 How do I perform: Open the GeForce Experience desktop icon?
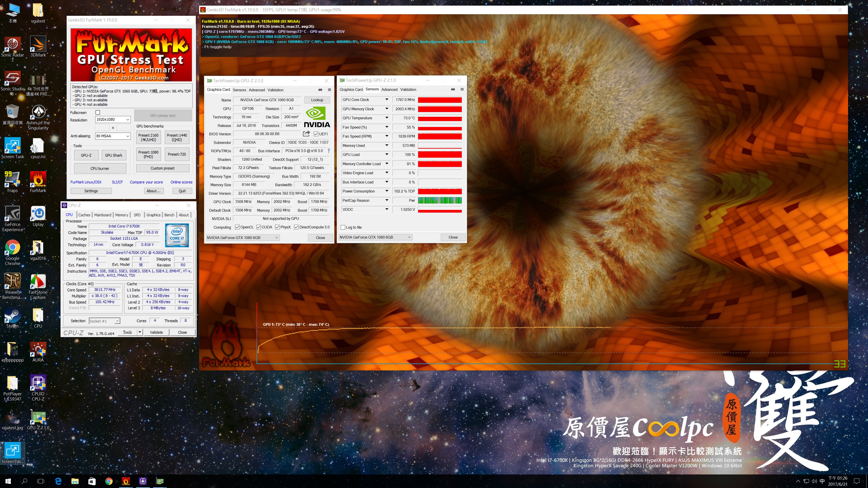[12, 218]
